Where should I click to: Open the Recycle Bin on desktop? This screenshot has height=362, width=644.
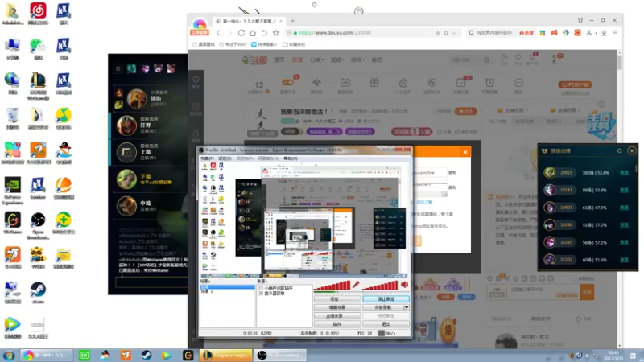(13, 118)
